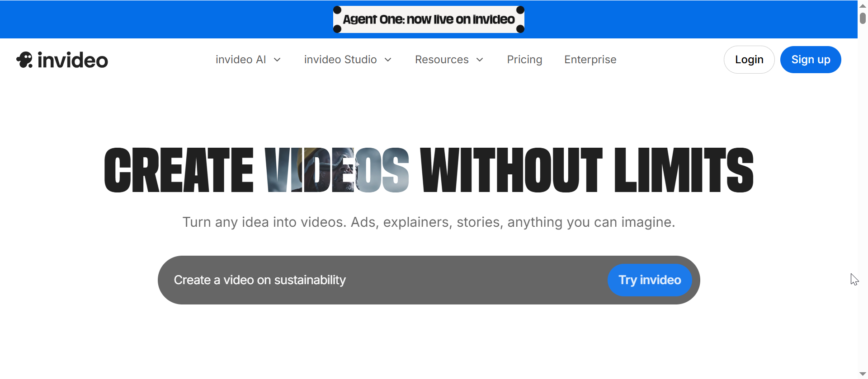Click the blue Sign up button

pos(811,60)
